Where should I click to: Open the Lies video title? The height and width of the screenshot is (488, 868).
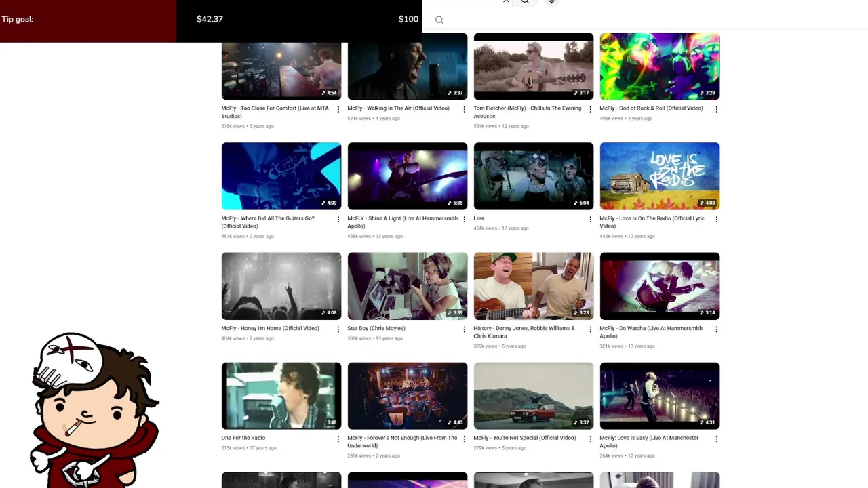coord(479,218)
